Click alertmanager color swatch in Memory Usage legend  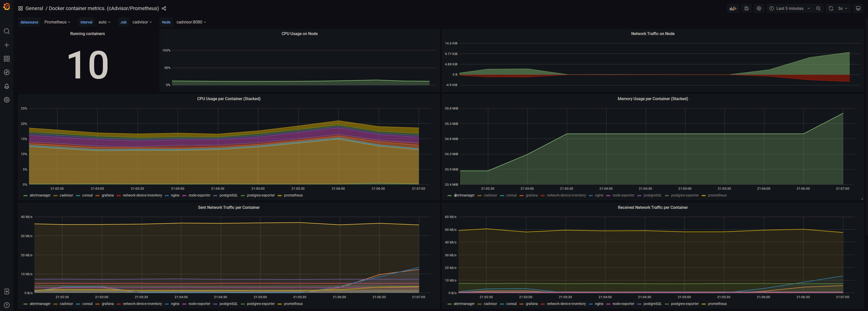tap(449, 195)
